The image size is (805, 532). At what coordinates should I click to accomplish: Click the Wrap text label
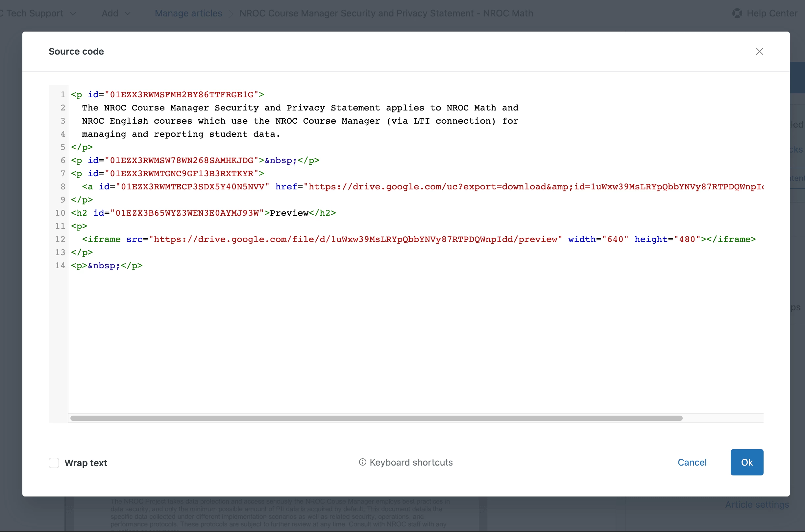coord(86,463)
